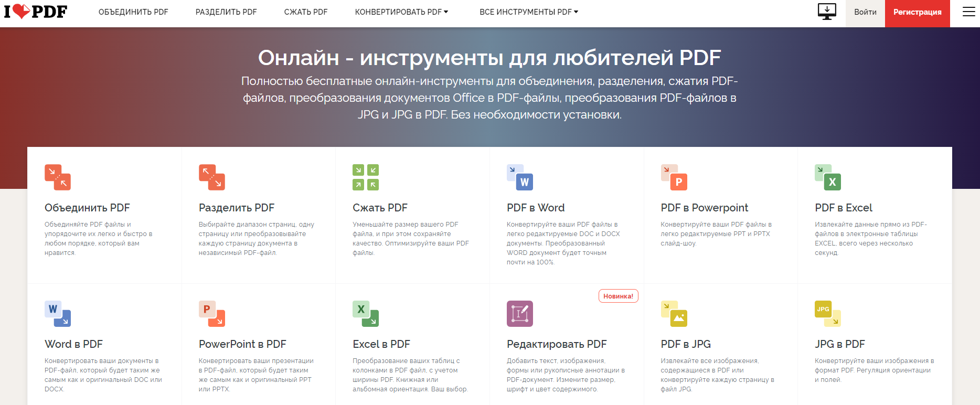
Task: Click the PDF в Excel icon
Action: coord(828,177)
